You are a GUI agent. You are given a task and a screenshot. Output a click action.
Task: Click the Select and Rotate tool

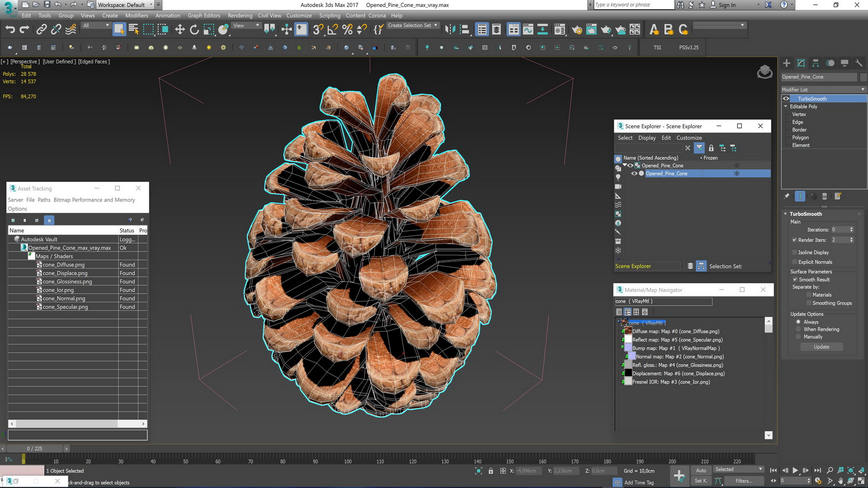[x=194, y=30]
